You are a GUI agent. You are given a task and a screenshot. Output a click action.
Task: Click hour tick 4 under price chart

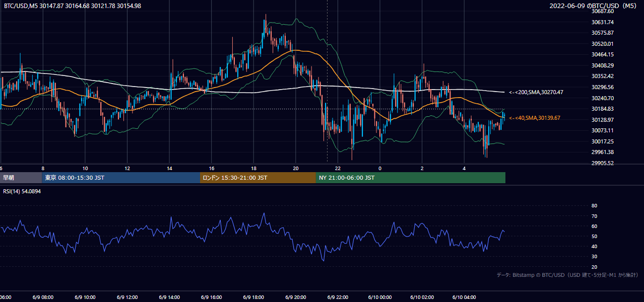click(465, 169)
